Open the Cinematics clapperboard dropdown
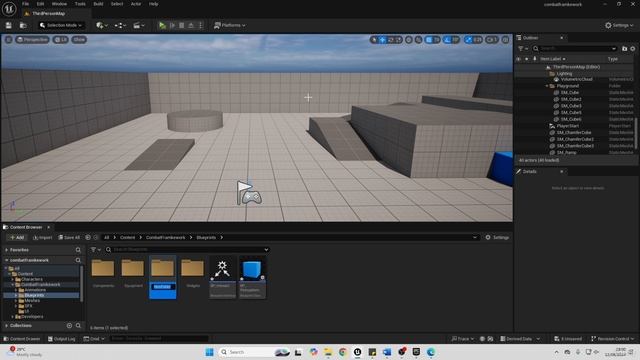Viewport: 640px width, 360px height. click(139, 25)
